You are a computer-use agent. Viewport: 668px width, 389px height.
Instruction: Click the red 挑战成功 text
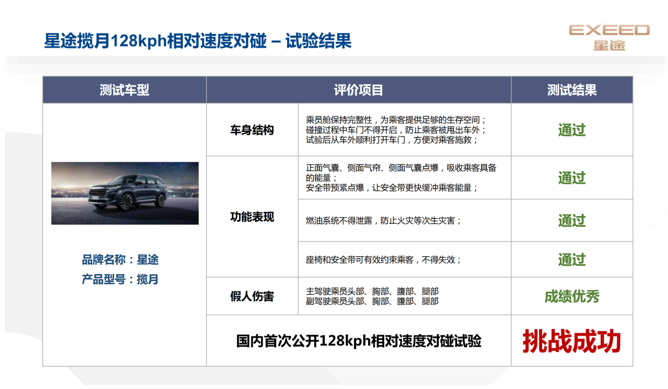pyautogui.click(x=572, y=341)
